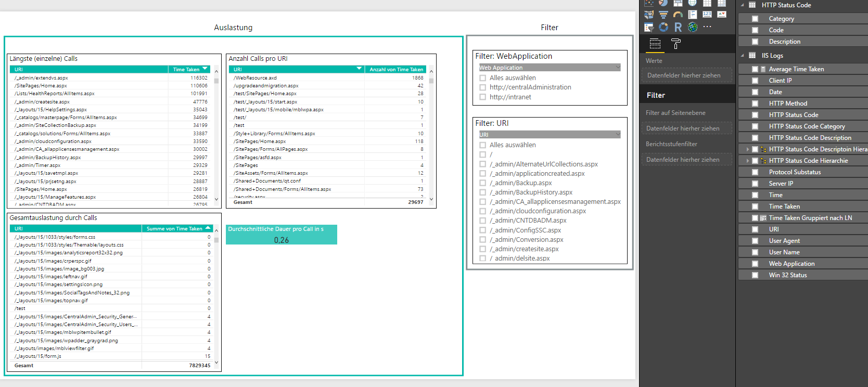Sort by Summe von Time Taken column
This screenshot has height=387, width=868.
pos(177,228)
